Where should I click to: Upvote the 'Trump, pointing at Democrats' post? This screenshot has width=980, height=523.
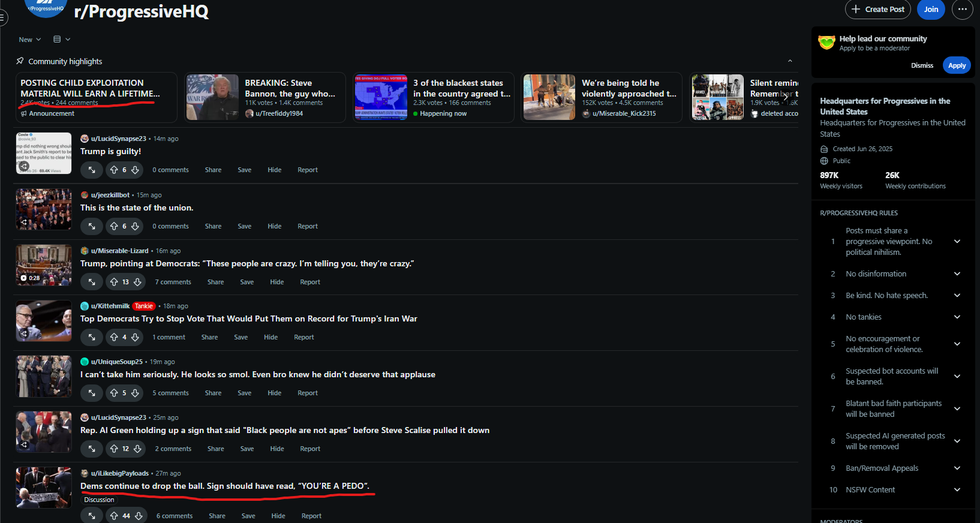coord(114,282)
